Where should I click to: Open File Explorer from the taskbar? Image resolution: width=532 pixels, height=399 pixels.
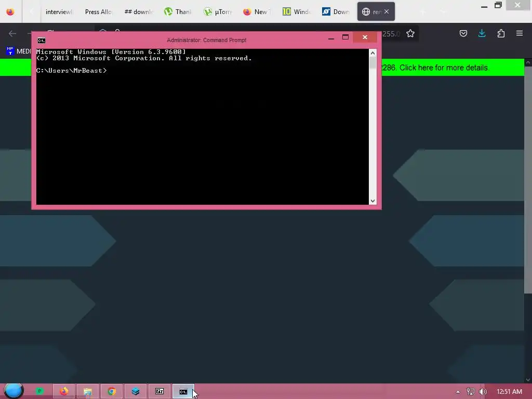87,391
